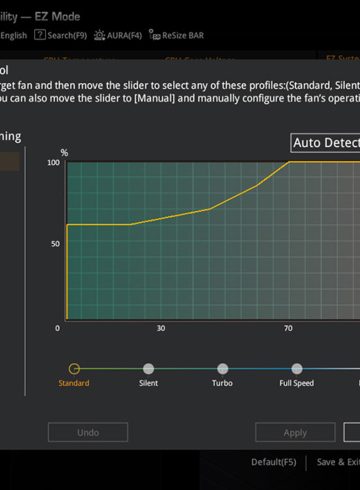Screen dimensions: 360x490
Task: Click the highlighted fan entry in left list
Action: [x=9, y=162]
